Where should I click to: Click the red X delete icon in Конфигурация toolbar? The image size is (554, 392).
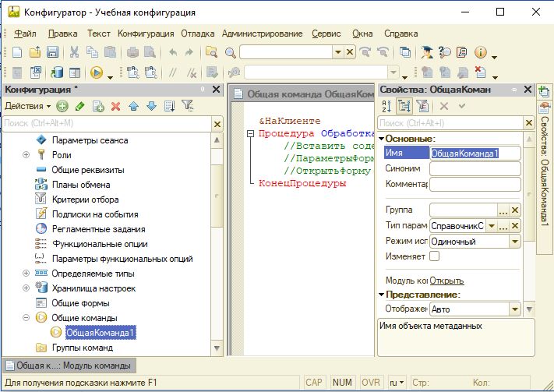tap(115, 106)
